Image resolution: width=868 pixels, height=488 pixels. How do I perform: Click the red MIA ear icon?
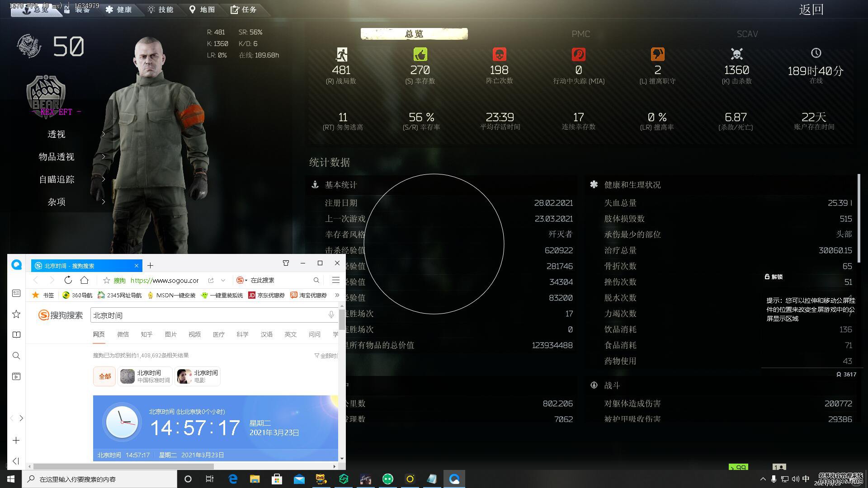[579, 55]
